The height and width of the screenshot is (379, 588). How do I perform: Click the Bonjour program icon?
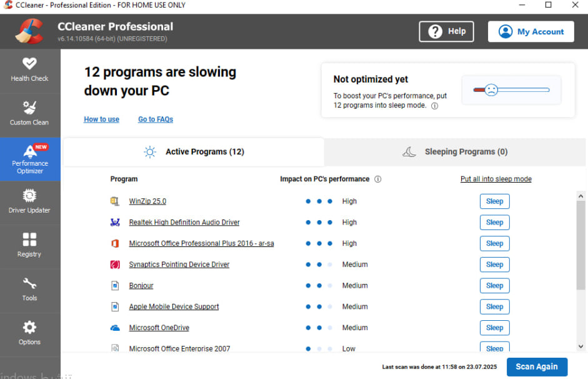click(x=115, y=286)
